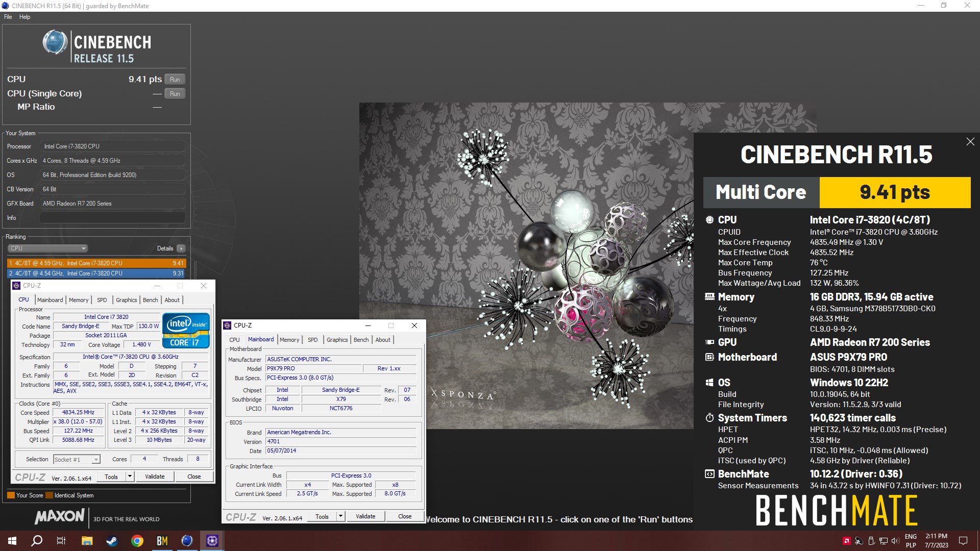The width and height of the screenshot is (980, 551).
Task: Switch to CPU-Z taskbar icon
Action: coord(212,541)
